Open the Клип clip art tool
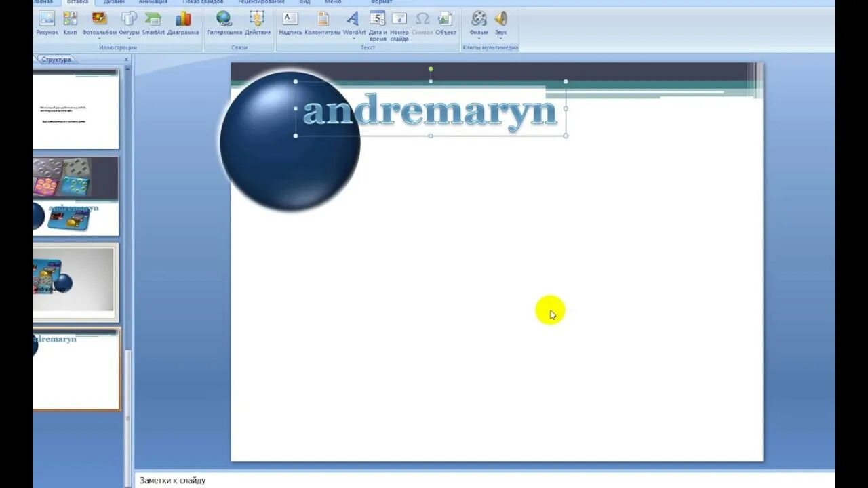Image resolution: width=868 pixels, height=488 pixels. pos(70,24)
